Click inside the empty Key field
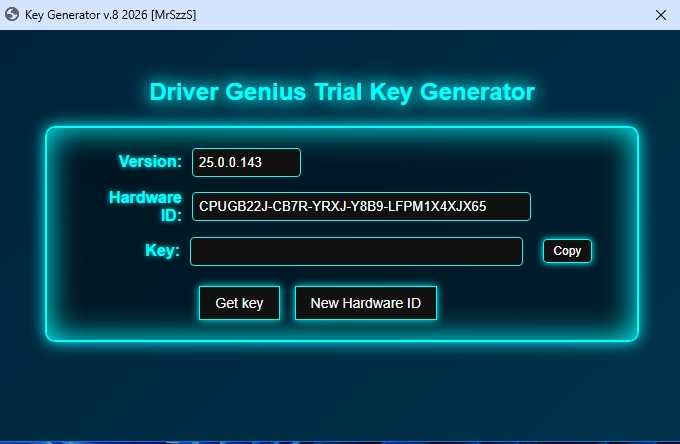The height and width of the screenshot is (444, 680). click(356, 251)
